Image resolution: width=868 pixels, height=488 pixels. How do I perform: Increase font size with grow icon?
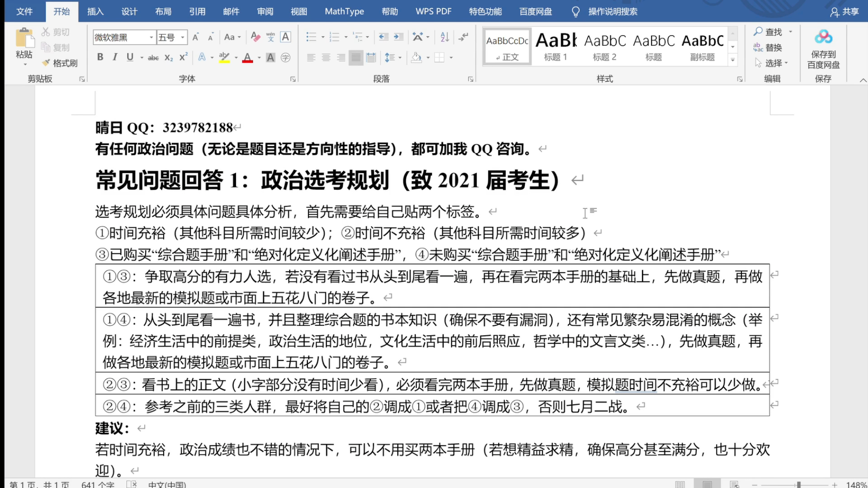click(196, 37)
